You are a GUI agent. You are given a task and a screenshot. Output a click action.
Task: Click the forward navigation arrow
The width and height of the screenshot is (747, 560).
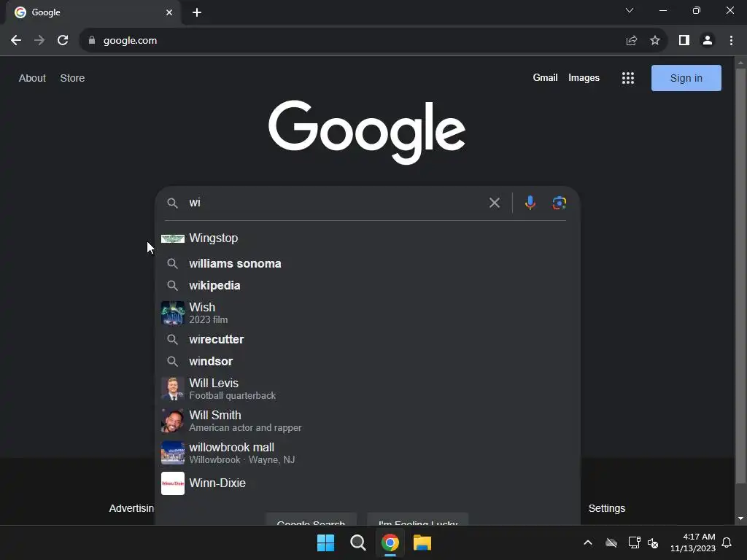tap(39, 41)
